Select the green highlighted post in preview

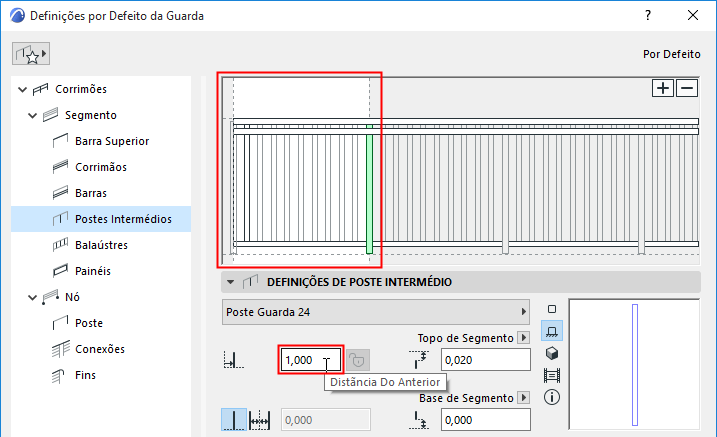[369, 189]
